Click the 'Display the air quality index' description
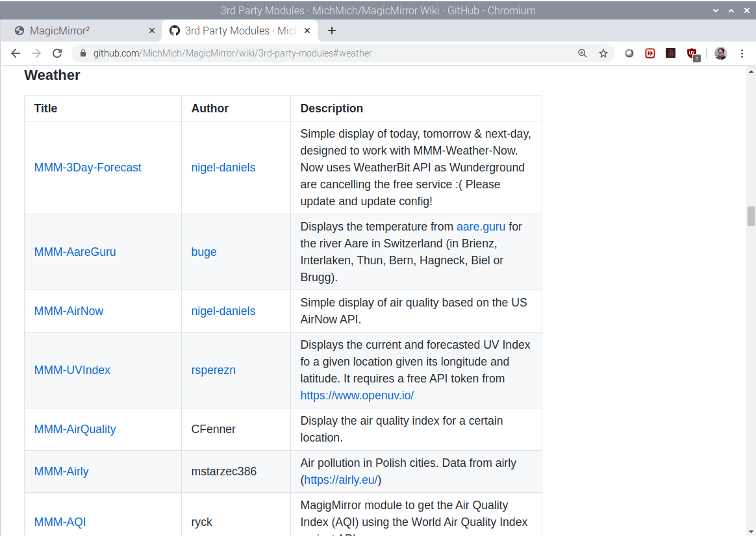 (401, 429)
